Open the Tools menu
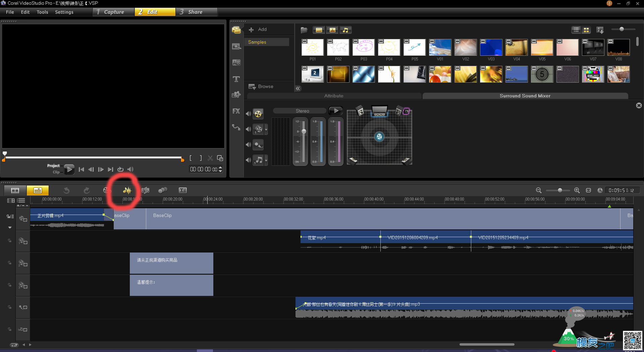 pos(42,12)
